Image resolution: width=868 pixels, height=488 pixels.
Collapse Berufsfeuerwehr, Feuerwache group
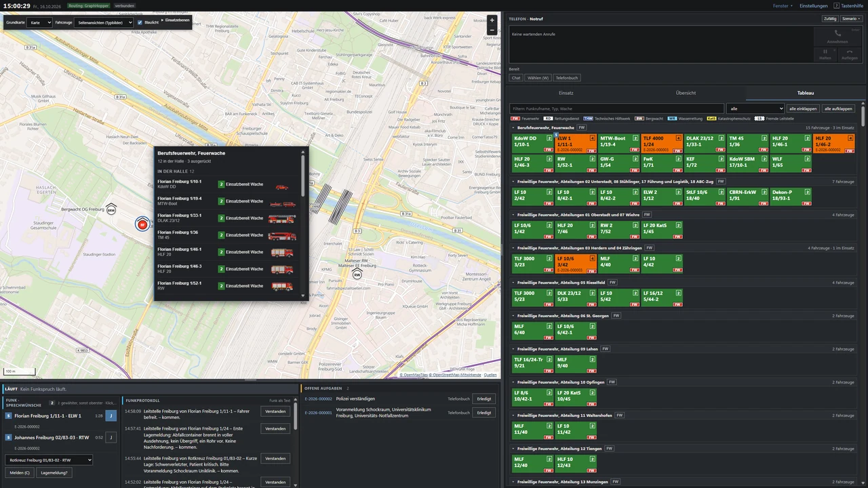pyautogui.click(x=513, y=127)
